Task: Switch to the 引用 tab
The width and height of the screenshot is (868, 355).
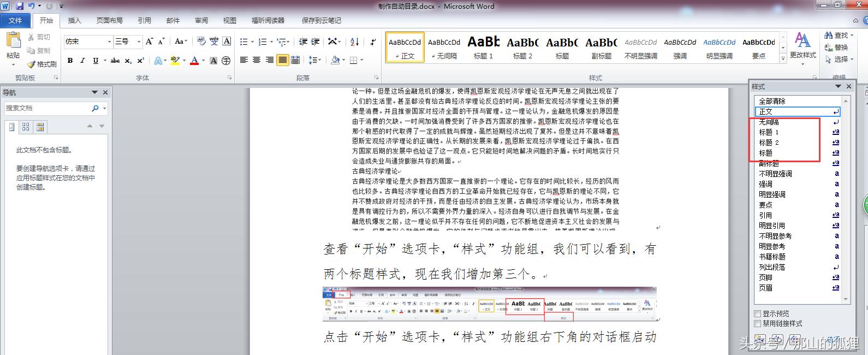Action: [144, 20]
